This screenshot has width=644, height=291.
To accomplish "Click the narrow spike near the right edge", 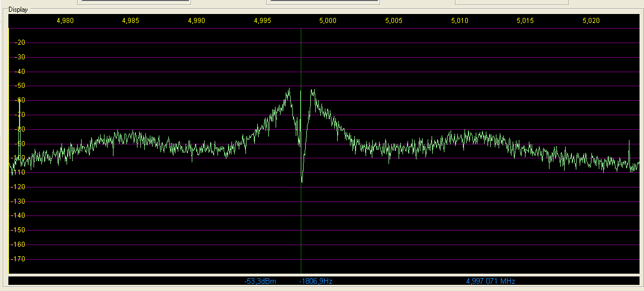I will (629, 148).
